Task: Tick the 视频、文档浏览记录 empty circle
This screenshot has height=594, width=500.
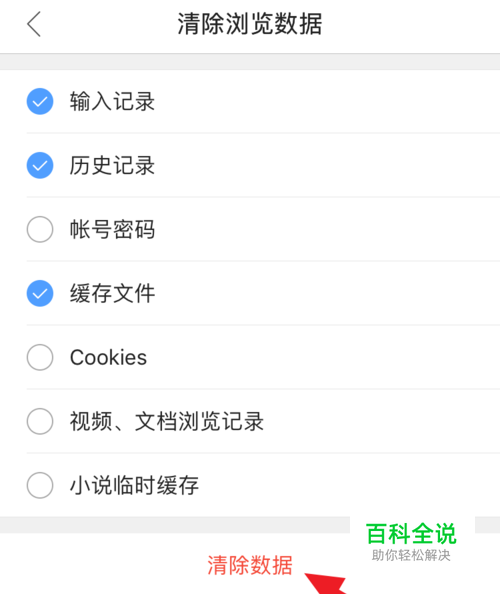Action: [40, 421]
